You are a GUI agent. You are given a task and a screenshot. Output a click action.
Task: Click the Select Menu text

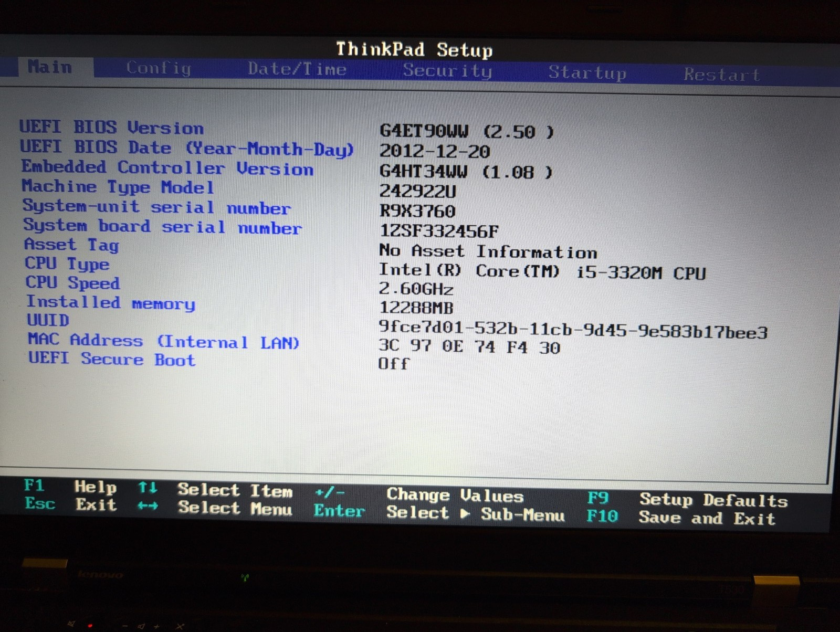click(235, 508)
